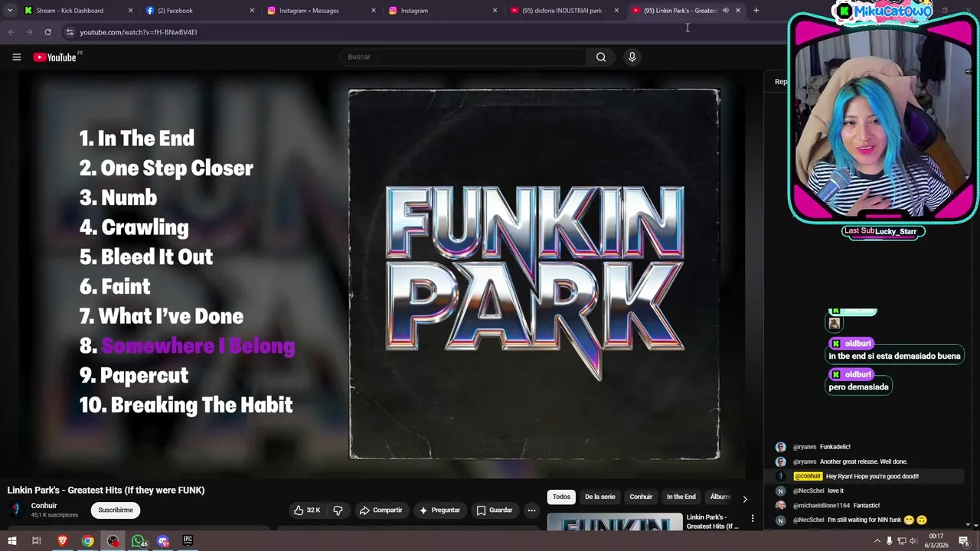Open the YouTube hamburger guide menu
This screenshot has height=551, width=980.
pyautogui.click(x=16, y=57)
